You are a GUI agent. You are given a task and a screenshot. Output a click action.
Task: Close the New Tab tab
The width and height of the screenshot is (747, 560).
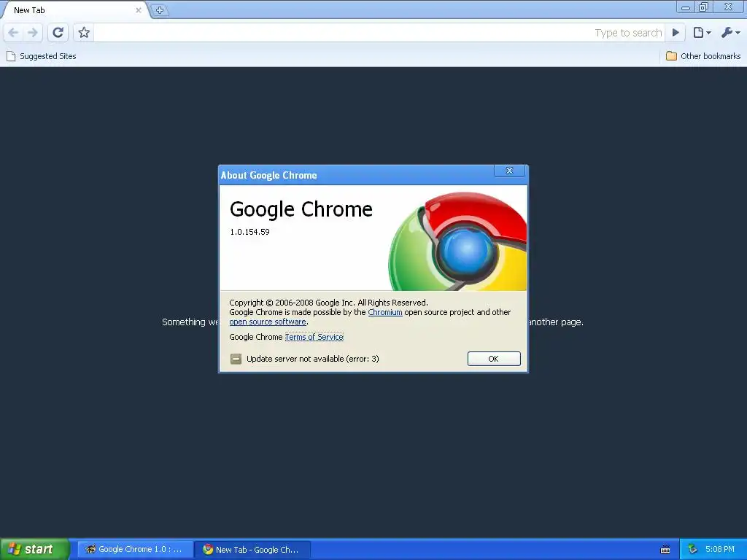click(138, 10)
